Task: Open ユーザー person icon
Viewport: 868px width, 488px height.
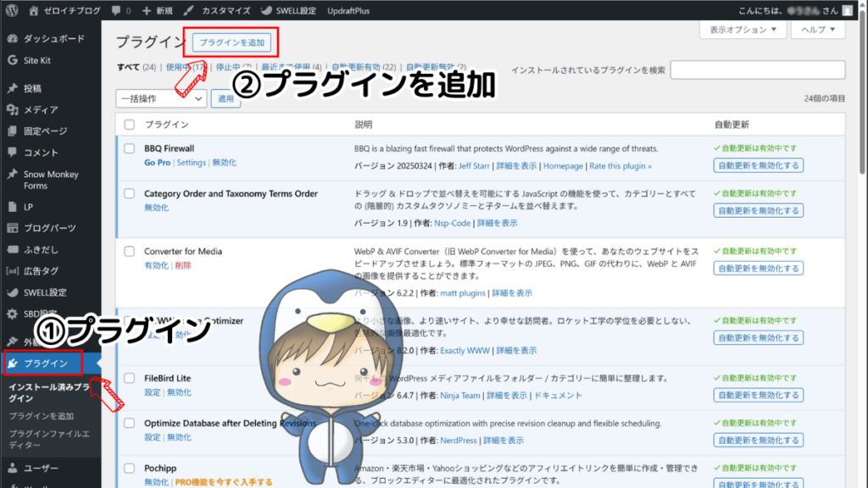Action: [x=12, y=468]
